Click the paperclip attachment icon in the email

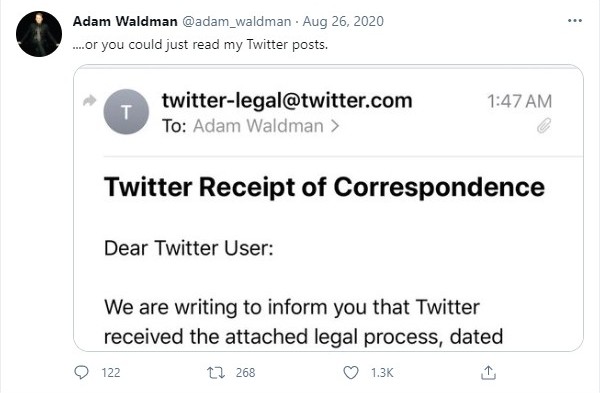544,126
